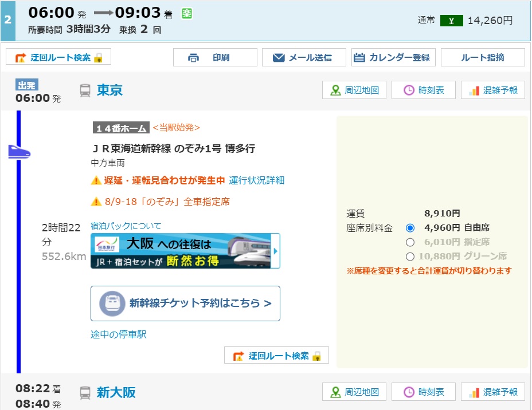Viewport: 532px width, 410px height.
Task: Click arrow icon on lower 迂回ルート検索
Action: (238, 356)
